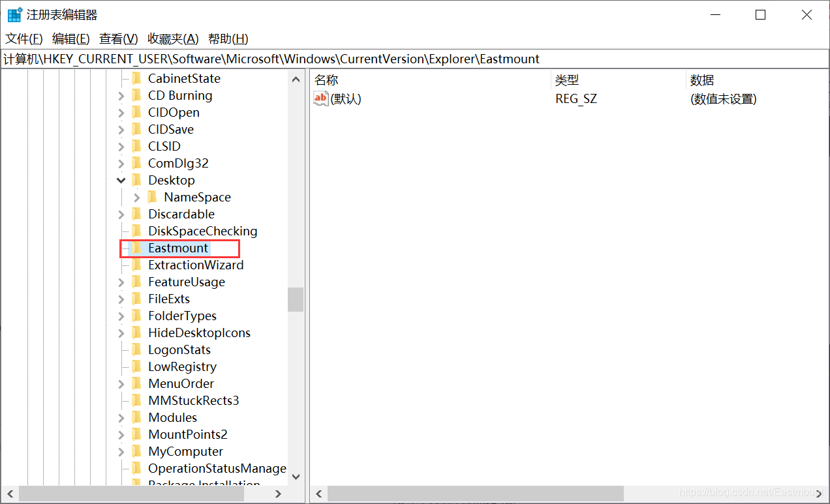Click the CD Burning folder icon

pos(136,95)
